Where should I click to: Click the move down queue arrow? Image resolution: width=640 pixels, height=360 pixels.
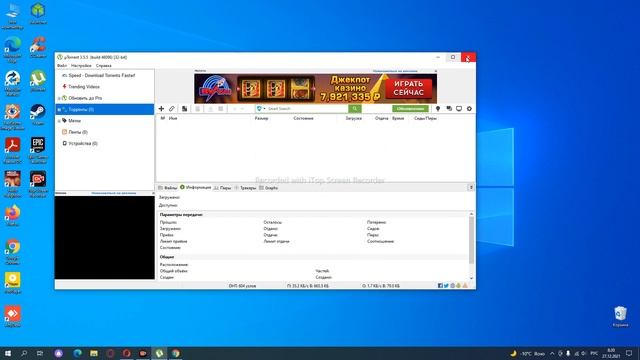point(242,109)
